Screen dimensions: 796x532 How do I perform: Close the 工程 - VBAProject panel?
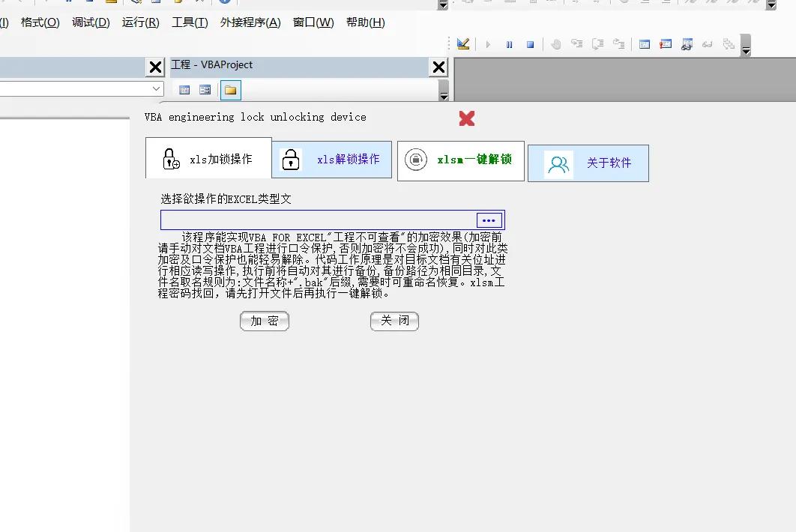click(438, 67)
